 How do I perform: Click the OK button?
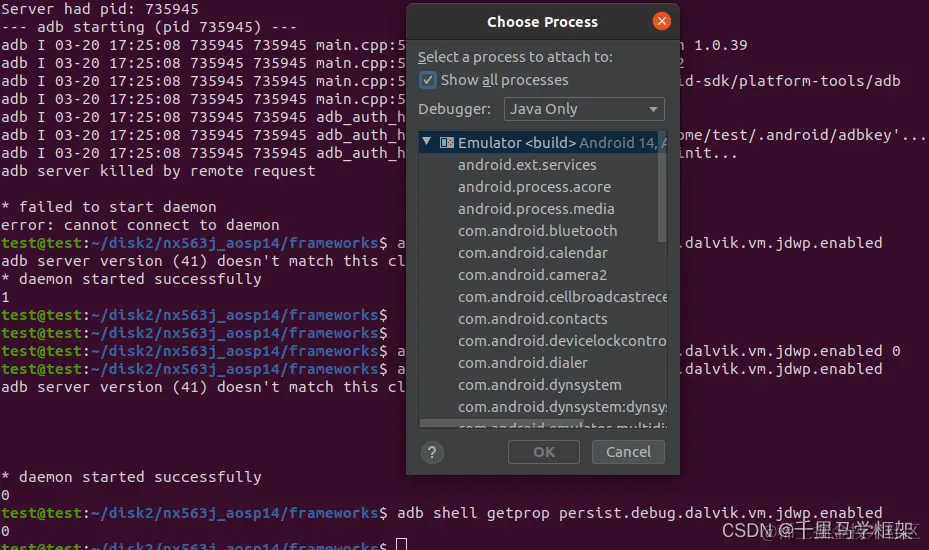[x=544, y=452]
